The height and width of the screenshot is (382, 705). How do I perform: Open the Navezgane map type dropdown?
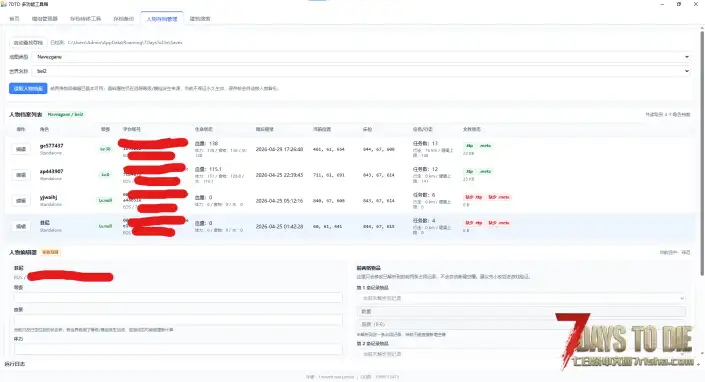pos(362,57)
